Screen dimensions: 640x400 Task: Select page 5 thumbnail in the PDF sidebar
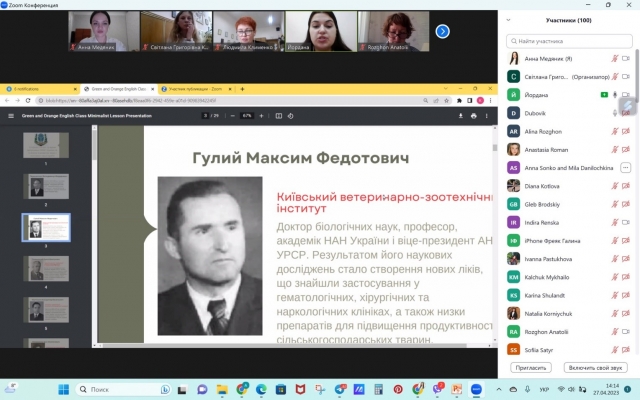(46, 310)
